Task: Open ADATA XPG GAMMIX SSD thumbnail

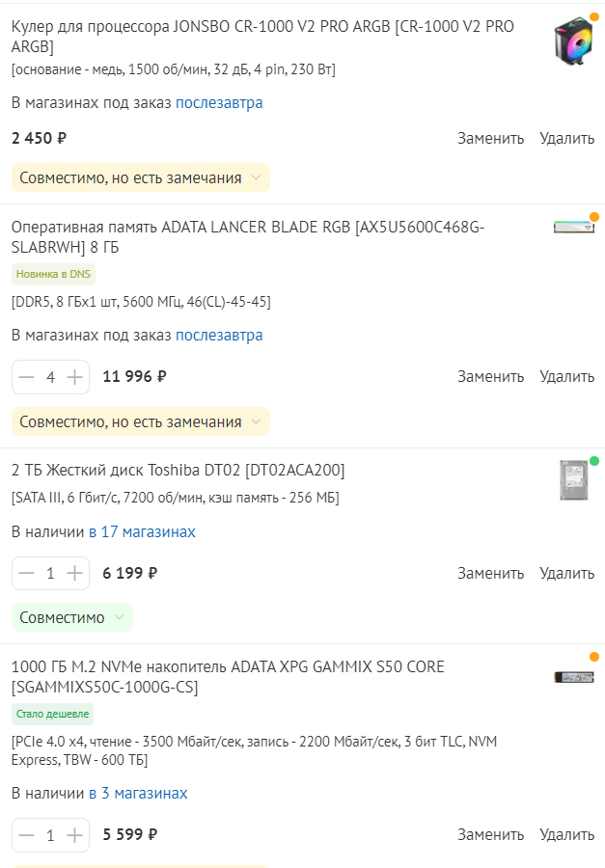Action: 573,677
